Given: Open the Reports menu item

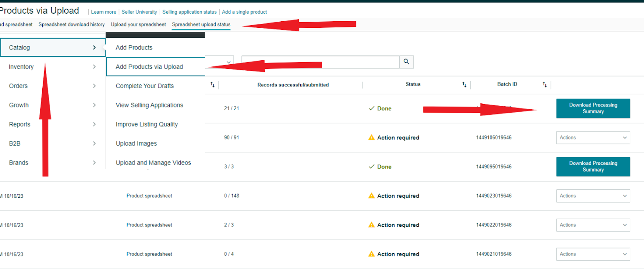Looking at the screenshot, I should 53,124.
